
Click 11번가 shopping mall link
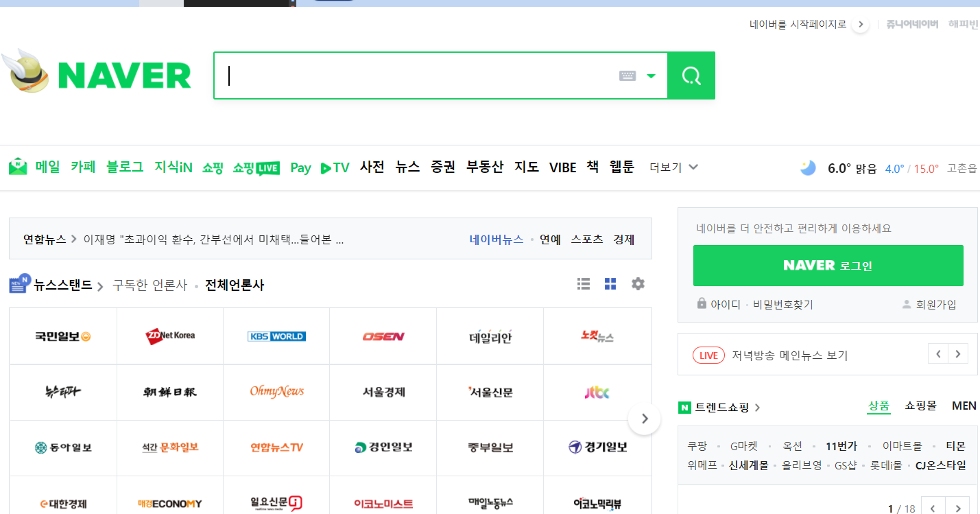tap(841, 446)
